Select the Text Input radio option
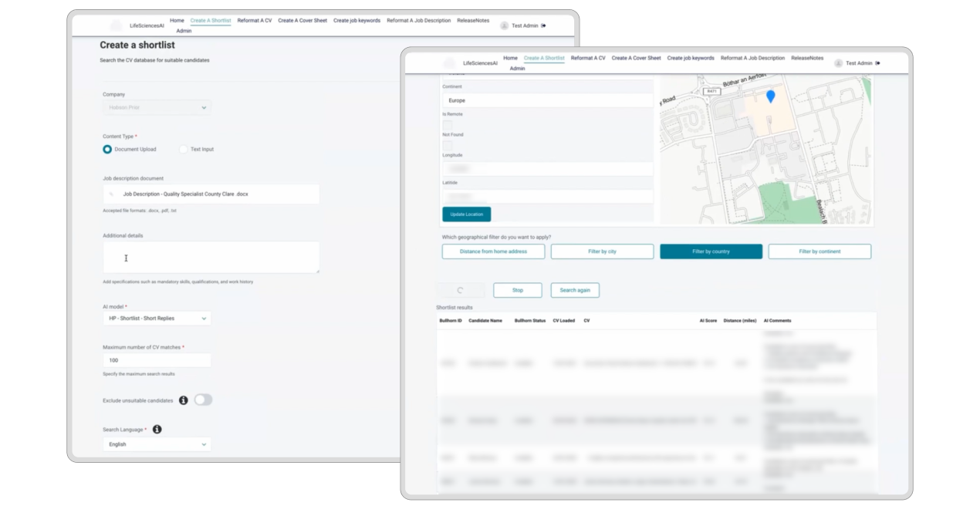 click(x=184, y=149)
